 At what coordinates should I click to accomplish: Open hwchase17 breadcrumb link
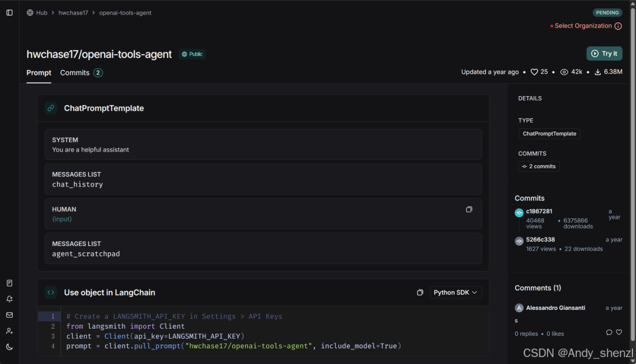point(73,12)
